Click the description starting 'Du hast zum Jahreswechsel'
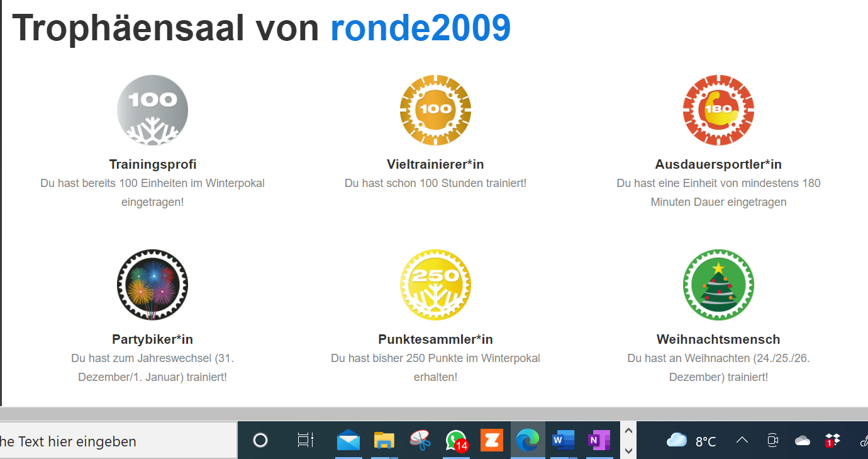868x459 pixels. point(153,368)
